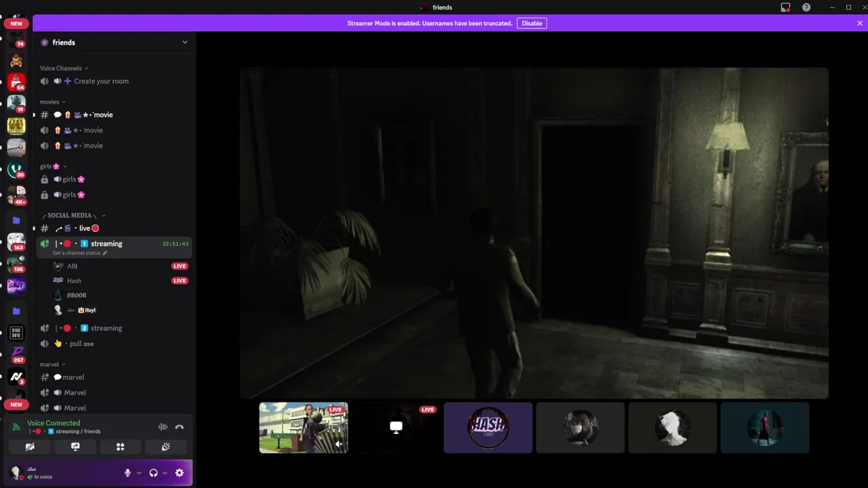The width and height of the screenshot is (868, 488).
Task: Mute the microphone
Action: coord(127,473)
